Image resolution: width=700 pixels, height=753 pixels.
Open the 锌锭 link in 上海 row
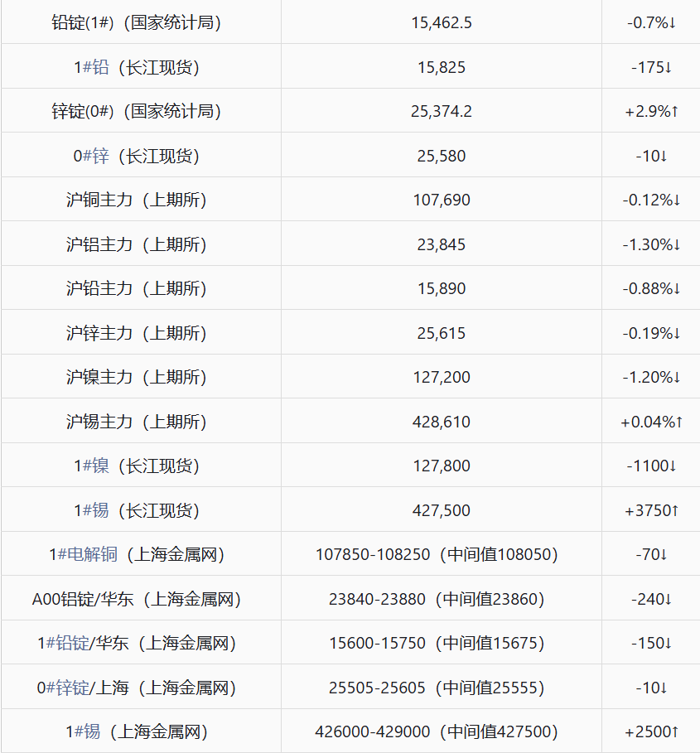[x=73, y=688]
